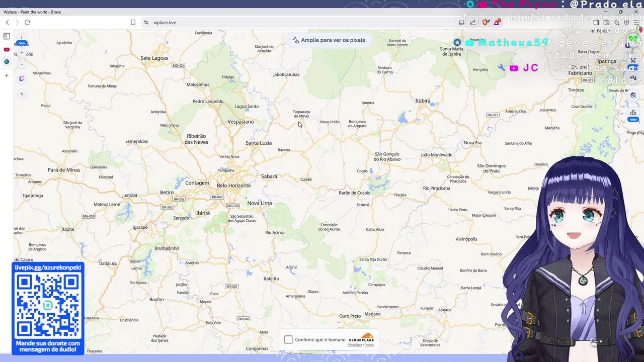The image size is (644, 362).
Task: Open the Brave Wallet icon
Action: coord(606,23)
